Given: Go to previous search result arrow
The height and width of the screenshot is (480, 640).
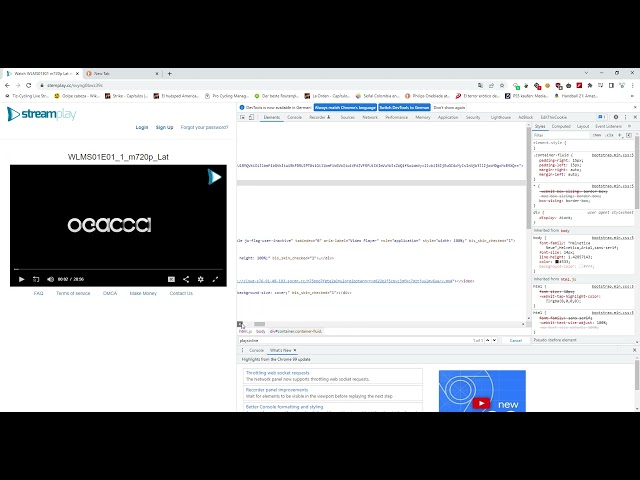Looking at the screenshot, I should point(487,340).
